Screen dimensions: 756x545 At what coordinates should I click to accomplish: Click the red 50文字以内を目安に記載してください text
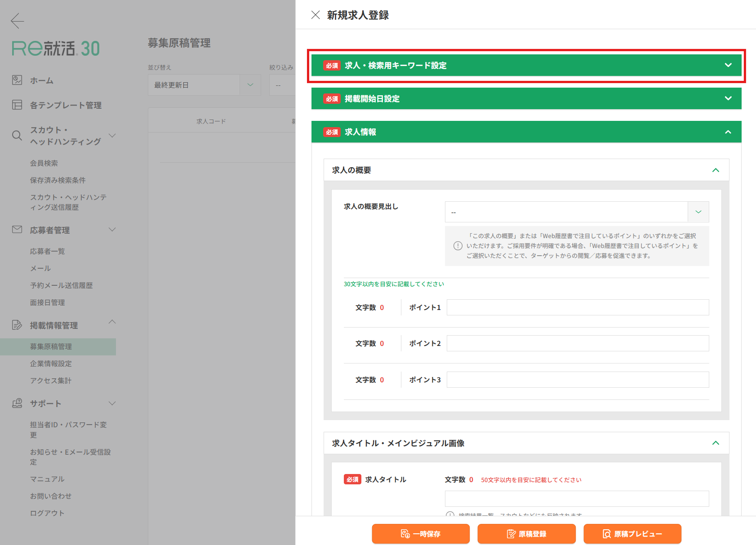[531, 480]
